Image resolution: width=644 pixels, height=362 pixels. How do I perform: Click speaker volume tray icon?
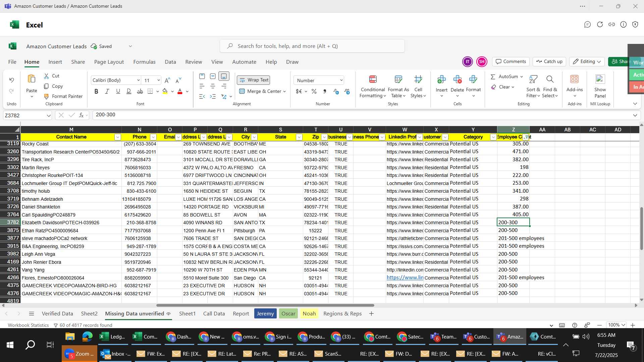[x=586, y=337]
